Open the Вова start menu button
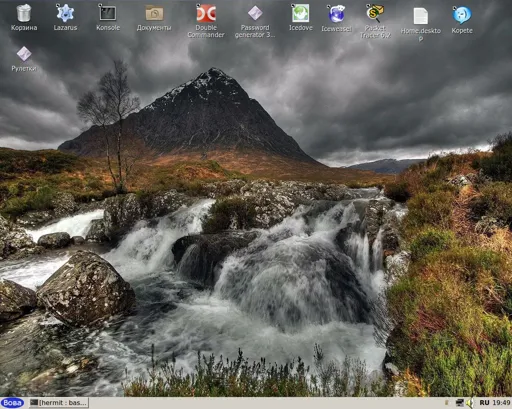512x409 pixels. [12, 403]
